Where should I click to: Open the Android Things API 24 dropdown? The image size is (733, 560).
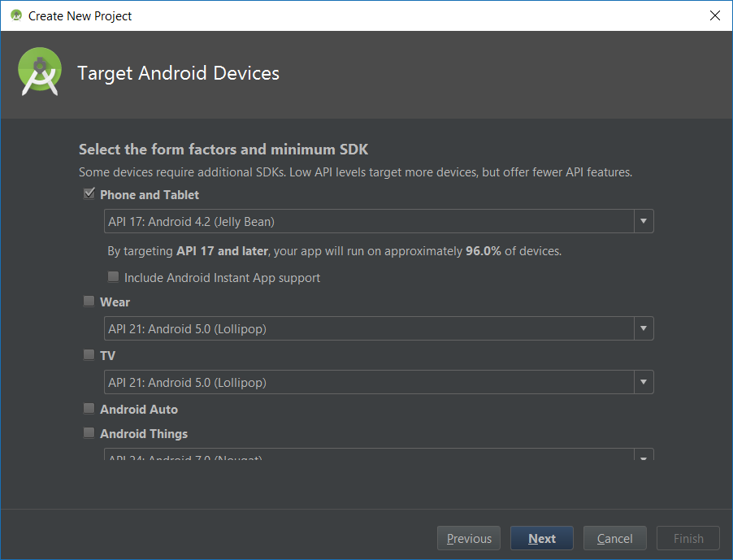379,454
